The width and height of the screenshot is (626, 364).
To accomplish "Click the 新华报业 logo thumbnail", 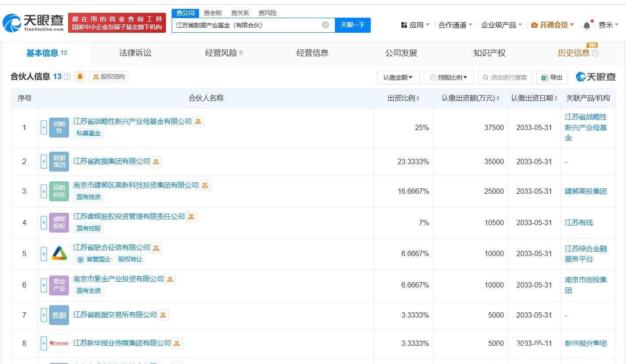I will pyautogui.click(x=59, y=343).
